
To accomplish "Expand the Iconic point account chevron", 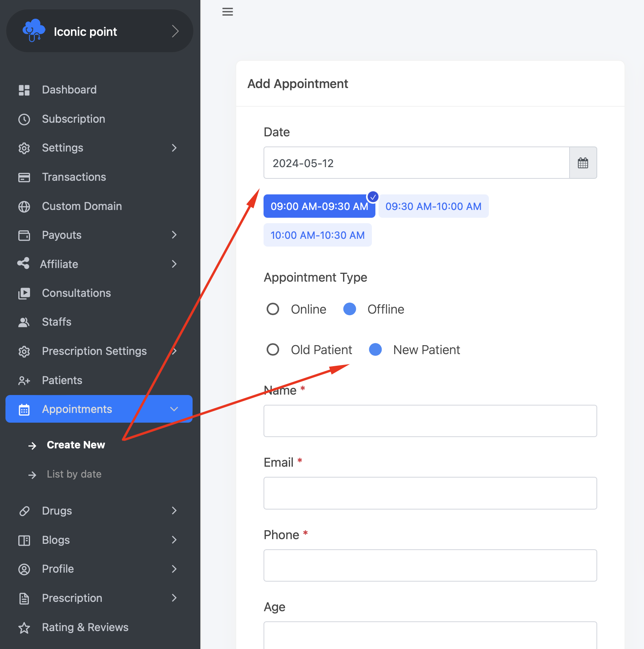I will 175,31.
